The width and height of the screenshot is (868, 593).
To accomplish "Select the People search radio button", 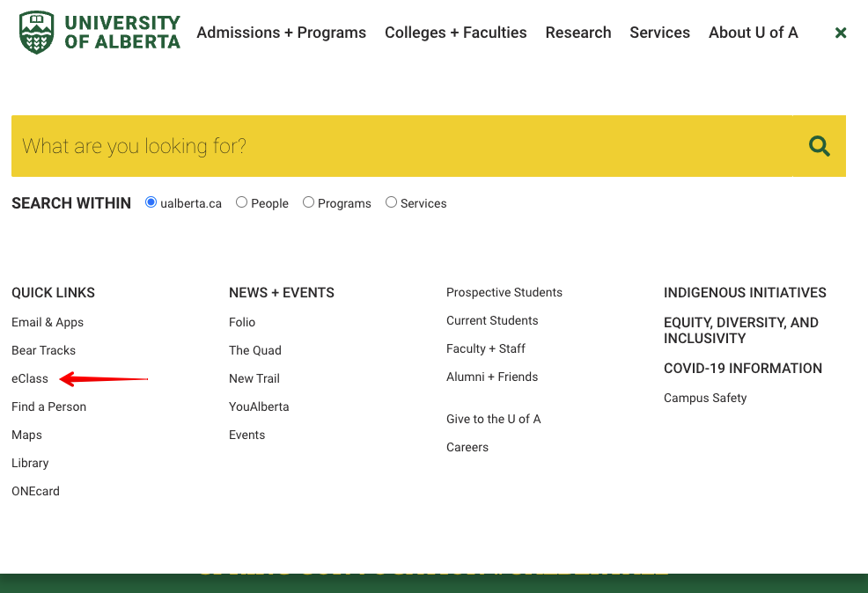I will click(241, 202).
